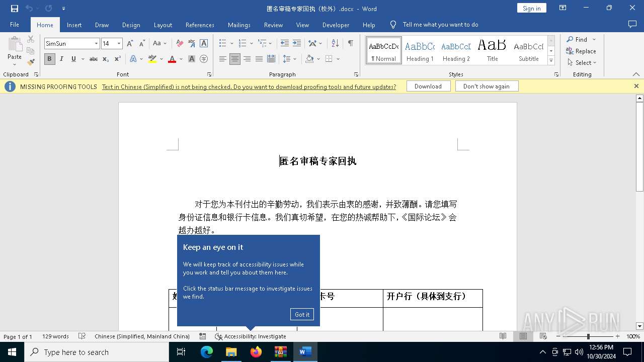Open the font size dropdown
The height and width of the screenshot is (362, 644).
(119, 44)
